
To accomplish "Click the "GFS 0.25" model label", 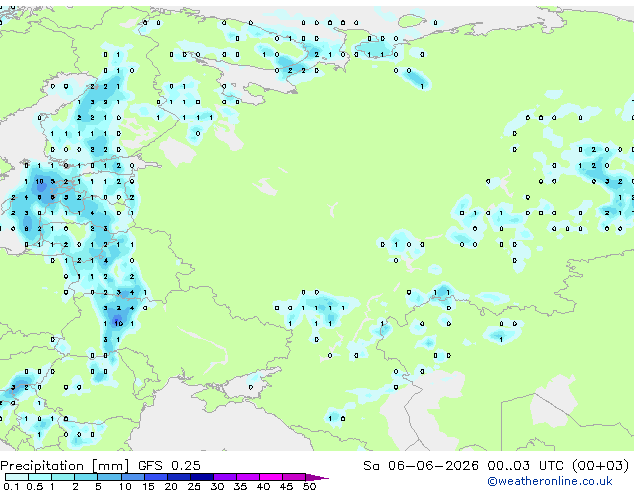I will [x=169, y=466].
